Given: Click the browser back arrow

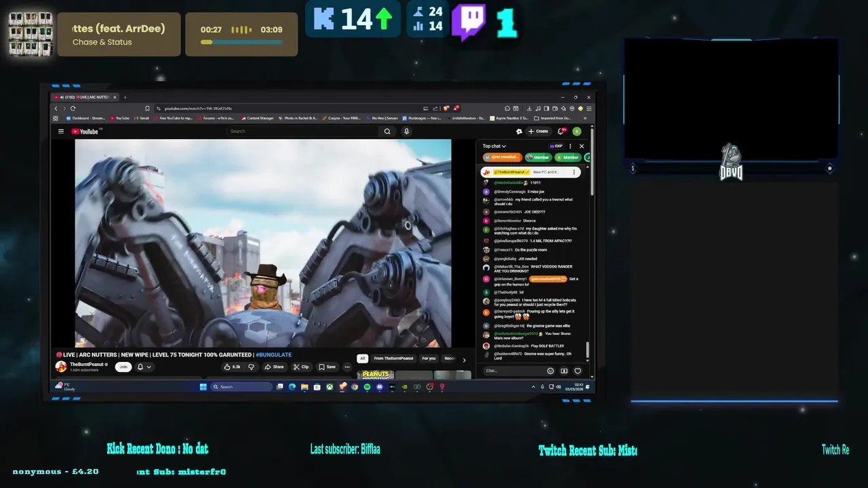Looking at the screenshot, I should (56, 108).
